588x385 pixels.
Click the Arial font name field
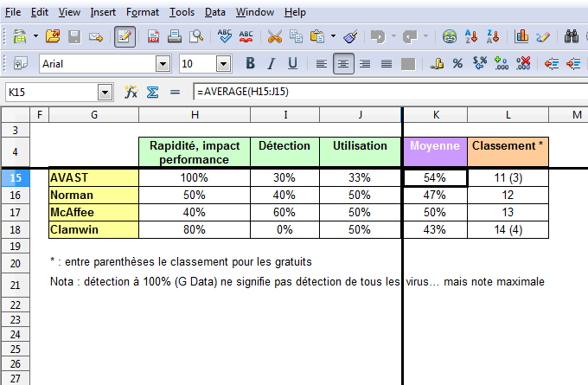[x=98, y=64]
